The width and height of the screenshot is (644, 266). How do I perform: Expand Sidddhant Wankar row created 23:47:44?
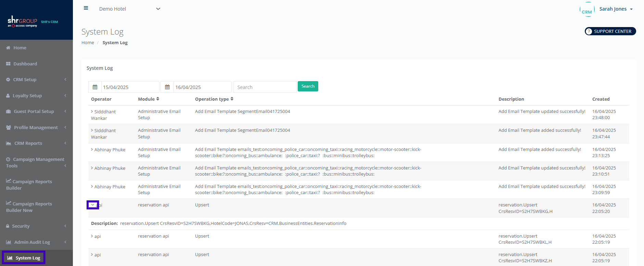point(92,130)
